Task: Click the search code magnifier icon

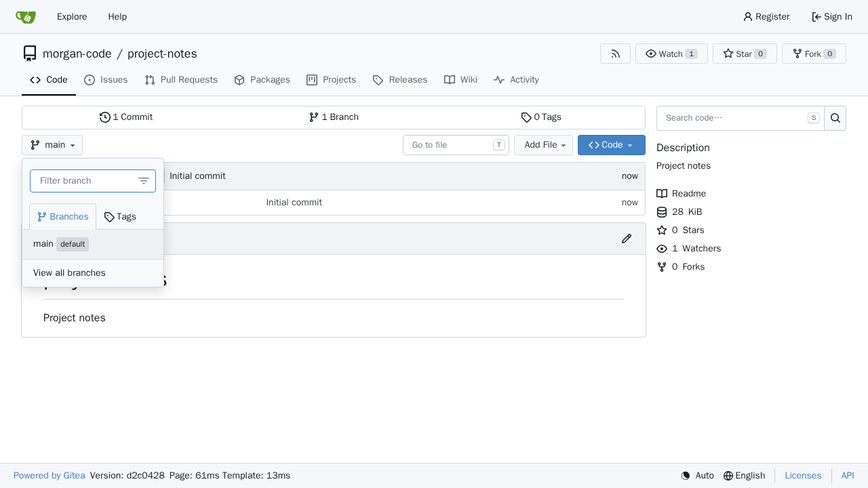Action: (x=835, y=118)
